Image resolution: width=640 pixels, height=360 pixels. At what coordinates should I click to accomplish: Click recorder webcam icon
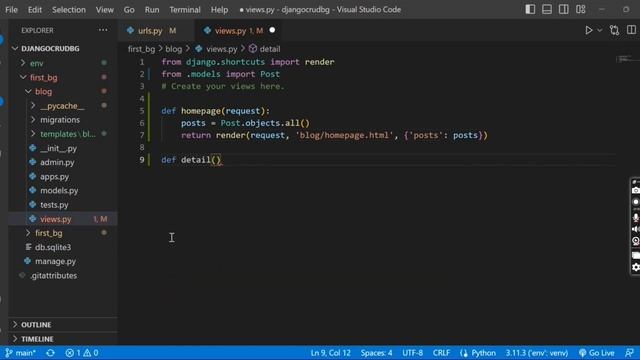pyautogui.click(x=636, y=241)
